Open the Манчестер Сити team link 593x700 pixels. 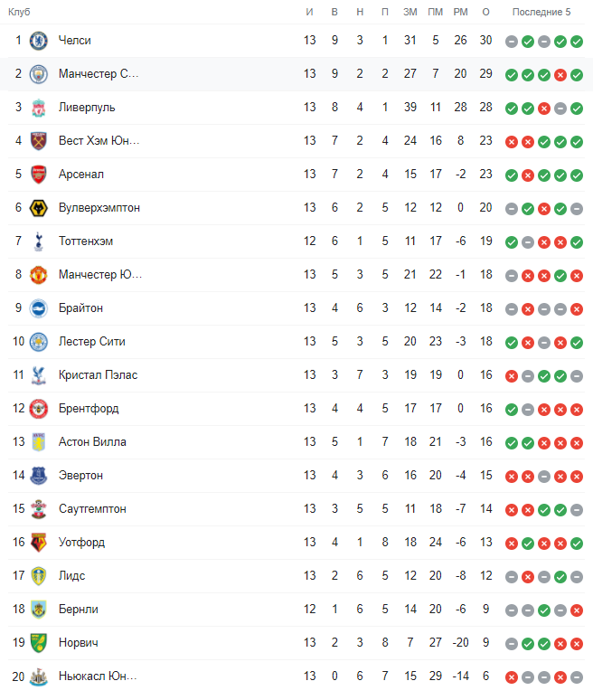[x=99, y=74]
